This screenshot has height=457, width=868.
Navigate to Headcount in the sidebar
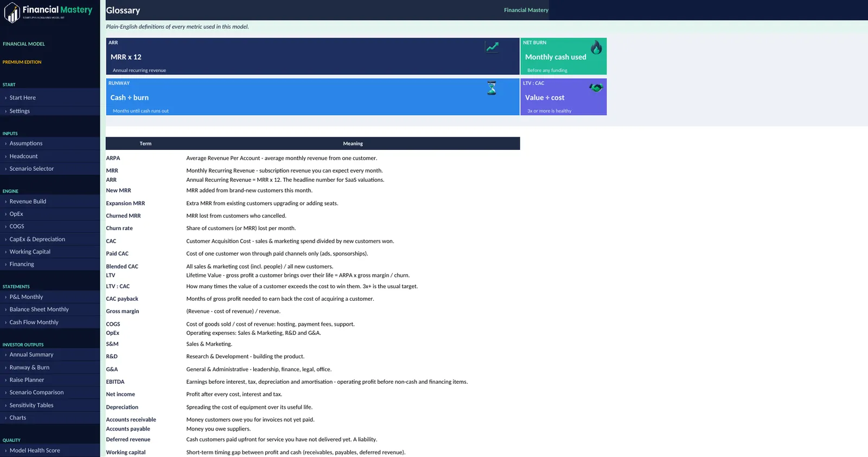50,156
